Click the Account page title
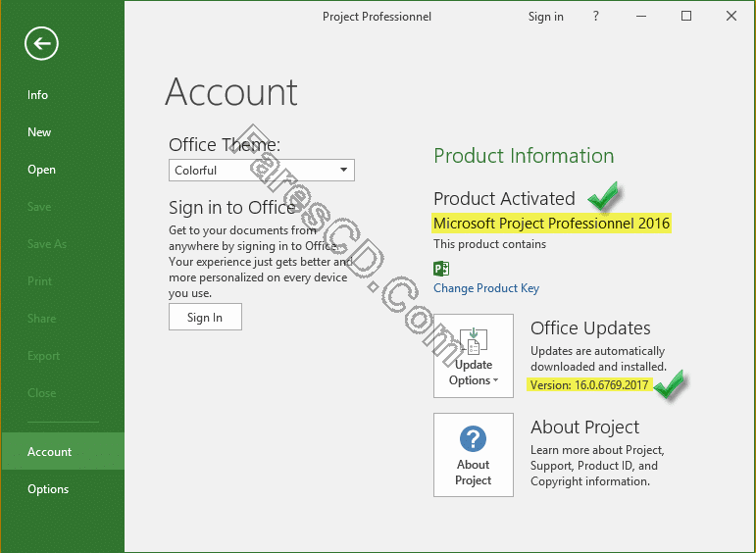The image size is (756, 553). 231,91
